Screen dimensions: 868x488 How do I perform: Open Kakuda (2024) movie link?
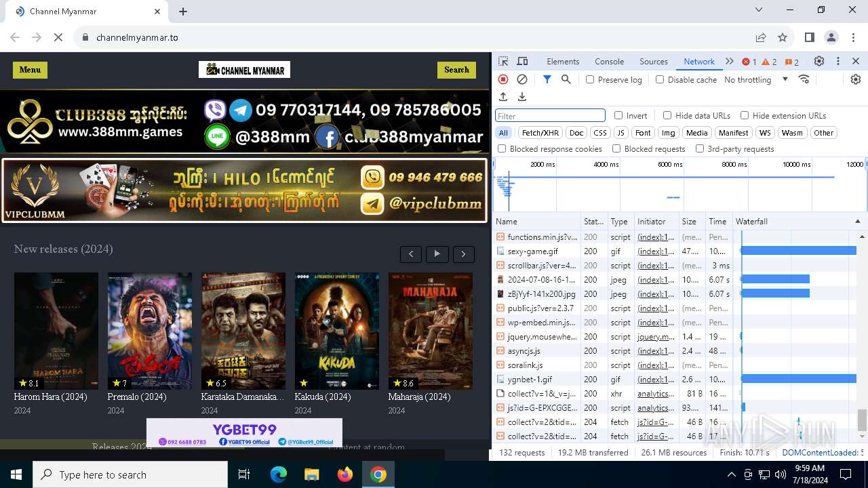coord(324,397)
